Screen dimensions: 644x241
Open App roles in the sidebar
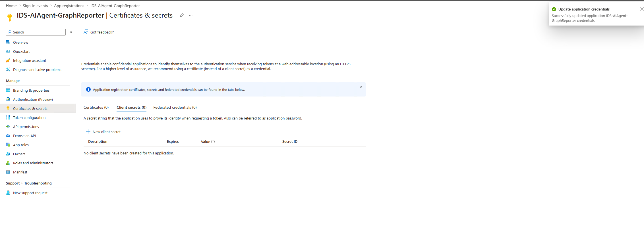21,145
